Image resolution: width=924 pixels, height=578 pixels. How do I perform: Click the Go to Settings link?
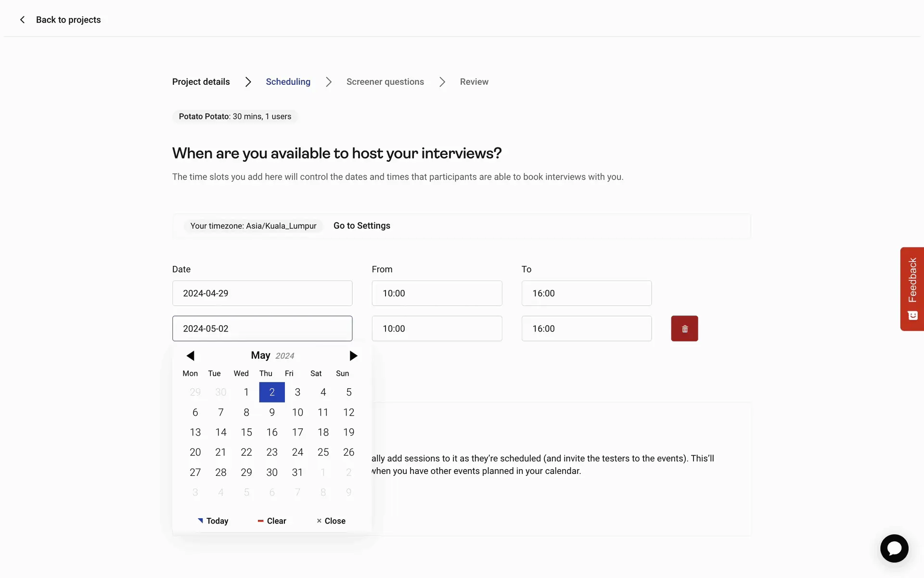pos(361,226)
